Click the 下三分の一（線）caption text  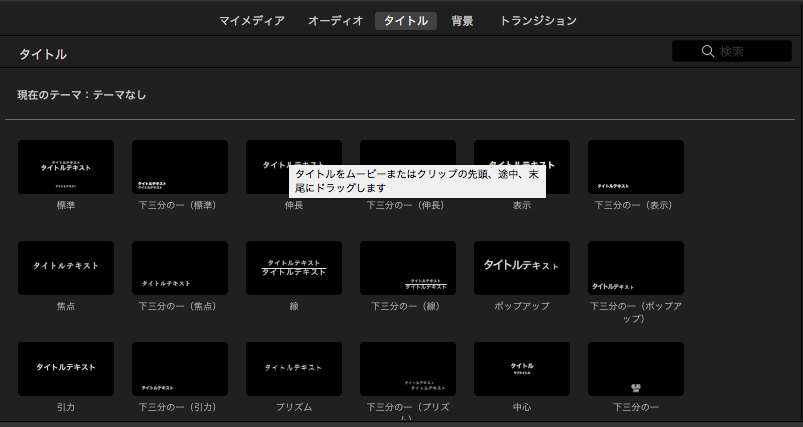(408, 306)
